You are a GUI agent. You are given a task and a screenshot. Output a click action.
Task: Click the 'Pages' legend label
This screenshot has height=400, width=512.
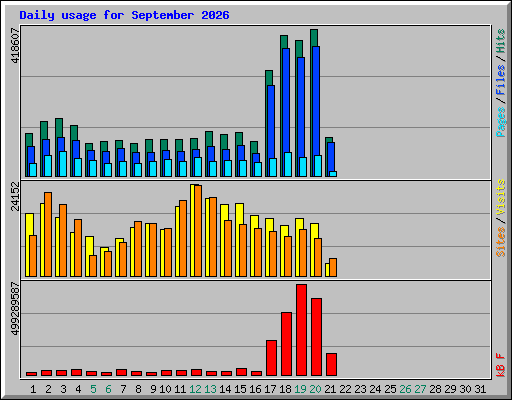click(501, 122)
